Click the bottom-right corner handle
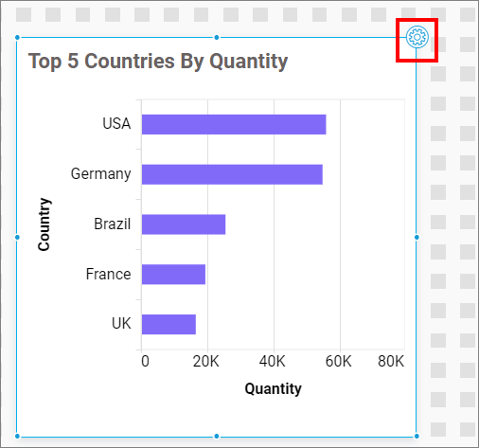Viewport: 479px width, 448px height. pos(417,437)
